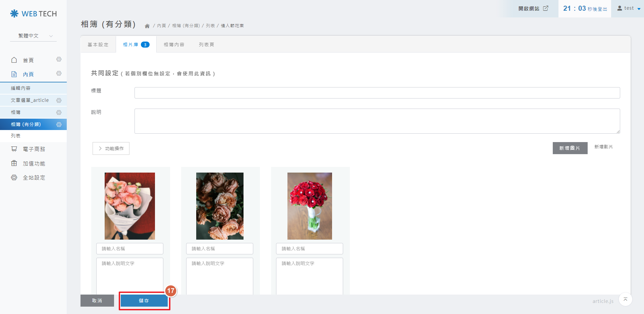Open the test user dropdown menu
The width and height of the screenshot is (644, 314).
click(629, 8)
